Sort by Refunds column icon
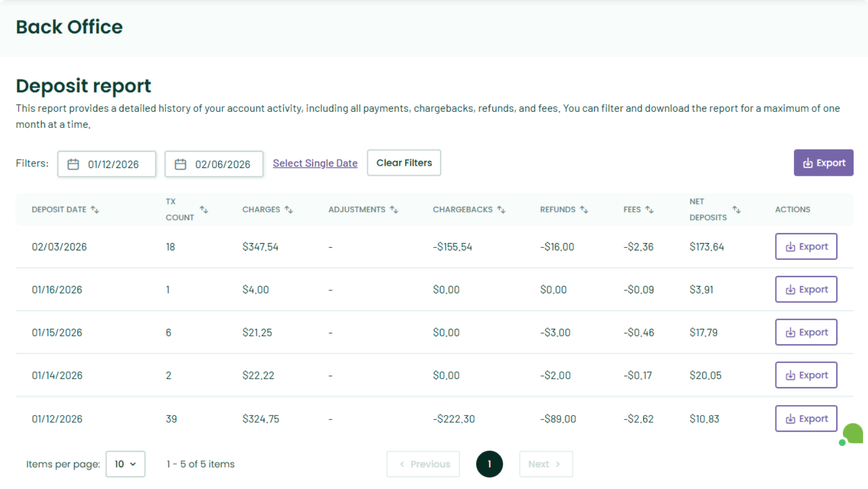 point(584,210)
